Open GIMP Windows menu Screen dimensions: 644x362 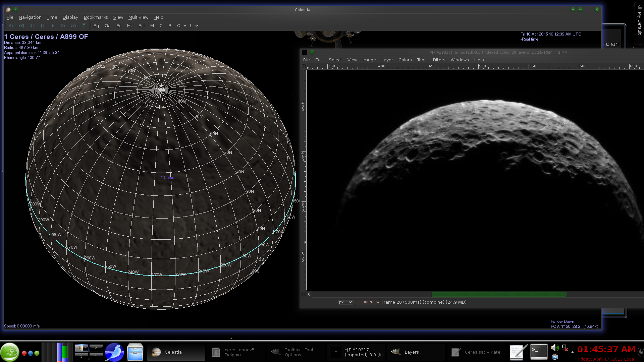click(460, 60)
